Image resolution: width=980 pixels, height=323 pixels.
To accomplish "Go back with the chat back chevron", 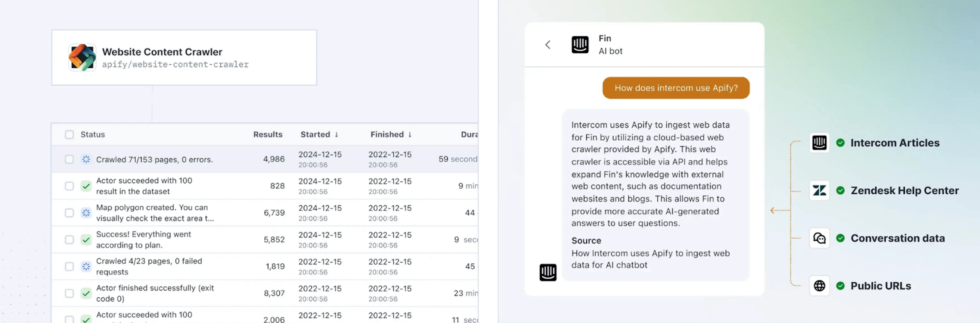I will point(548,45).
